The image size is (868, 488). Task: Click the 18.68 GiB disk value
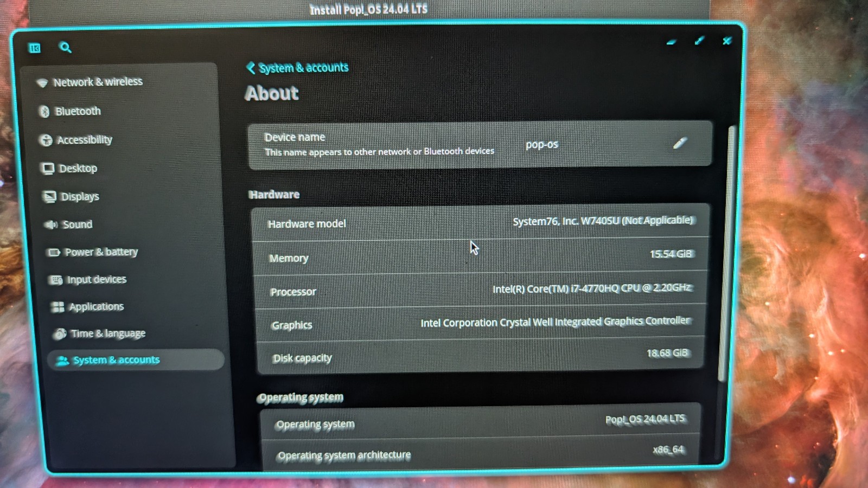tap(667, 353)
